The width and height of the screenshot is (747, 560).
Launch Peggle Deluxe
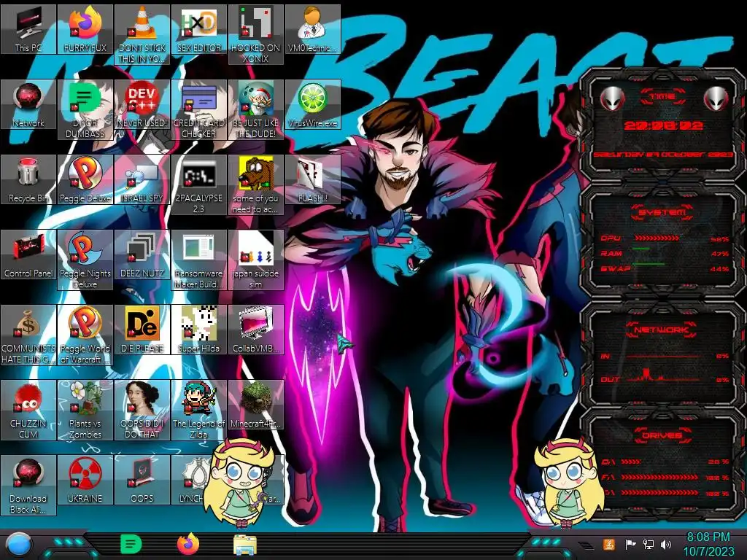coord(85,180)
